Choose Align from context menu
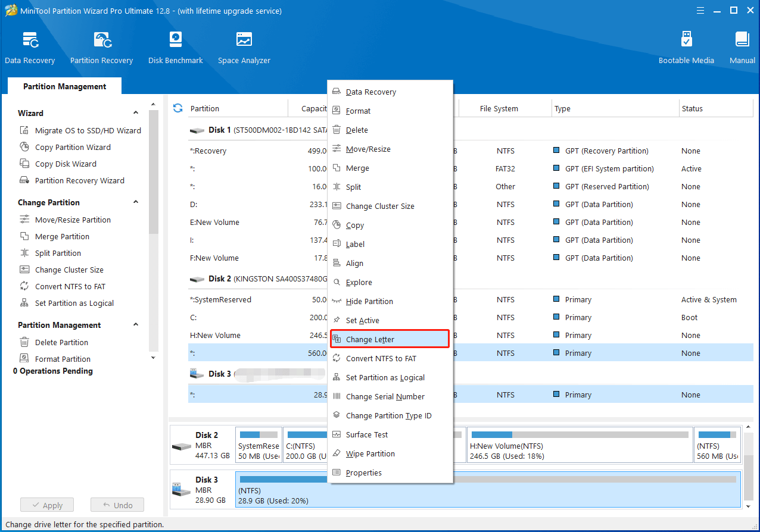The image size is (760, 532). click(390, 263)
